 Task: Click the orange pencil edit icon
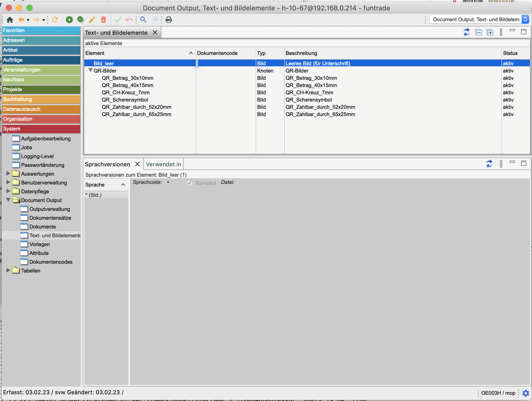point(92,20)
